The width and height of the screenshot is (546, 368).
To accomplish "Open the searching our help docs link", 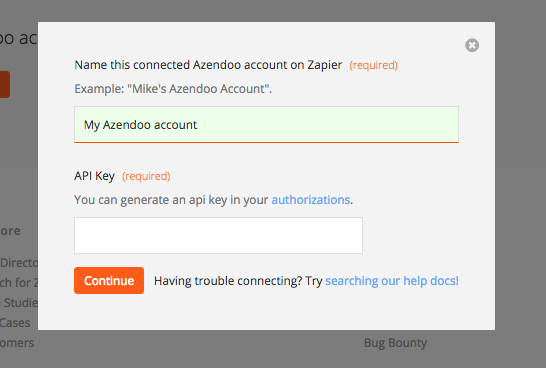I will coord(392,281).
